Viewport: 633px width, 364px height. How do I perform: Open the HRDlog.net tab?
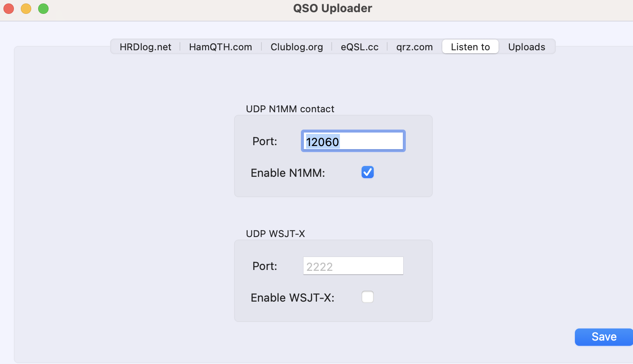tap(145, 47)
